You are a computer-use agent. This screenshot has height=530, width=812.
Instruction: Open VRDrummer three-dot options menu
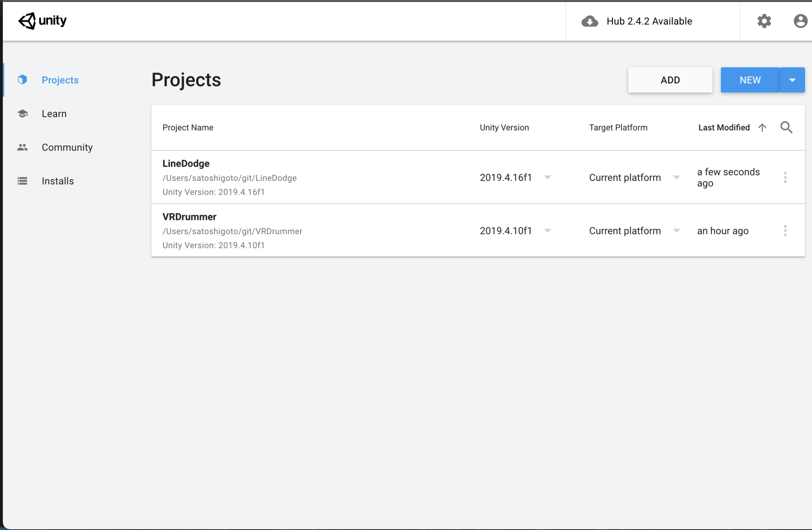point(785,231)
